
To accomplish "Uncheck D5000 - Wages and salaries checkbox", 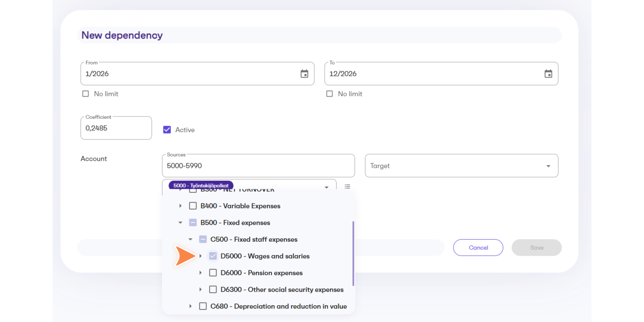I will coord(213,256).
